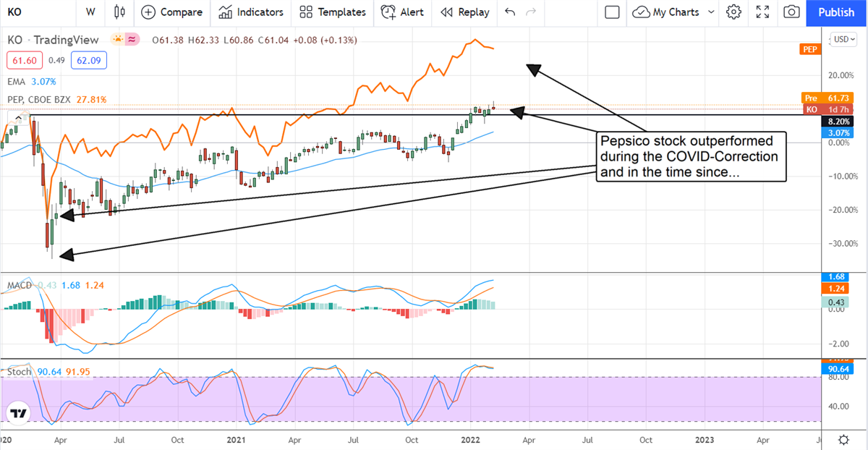Image resolution: width=868 pixels, height=450 pixels.
Task: Collapse the indicator legend with chevron
Action: point(17,117)
